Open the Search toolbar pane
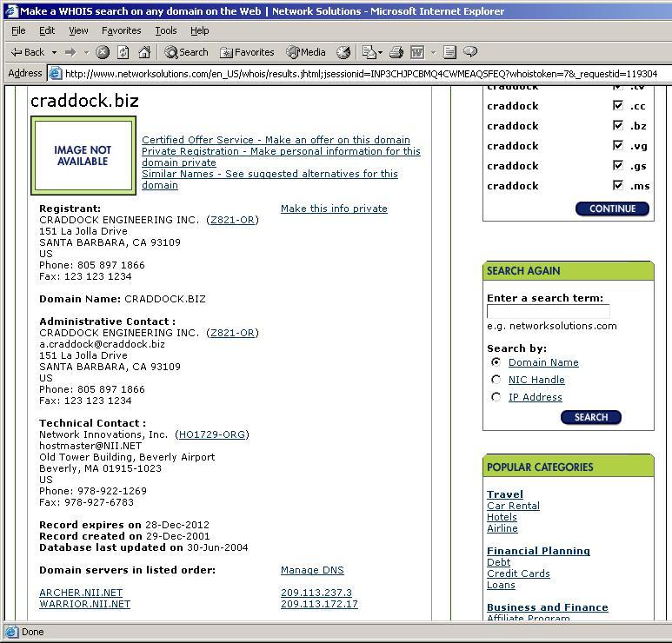The height and width of the screenshot is (643, 672). [x=186, y=52]
